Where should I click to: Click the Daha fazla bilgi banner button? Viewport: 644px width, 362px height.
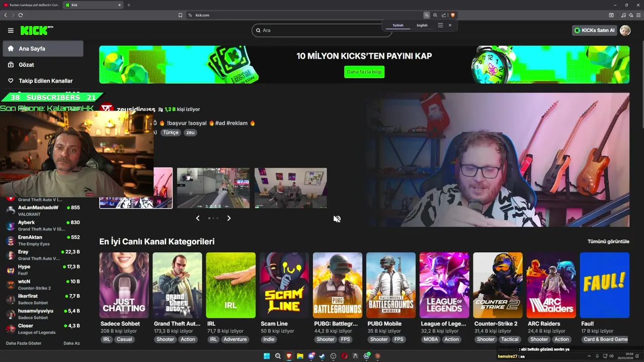(x=364, y=72)
